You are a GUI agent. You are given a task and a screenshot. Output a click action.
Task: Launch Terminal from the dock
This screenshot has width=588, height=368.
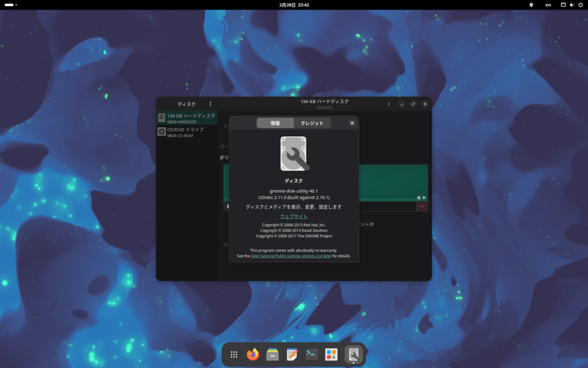(x=312, y=355)
